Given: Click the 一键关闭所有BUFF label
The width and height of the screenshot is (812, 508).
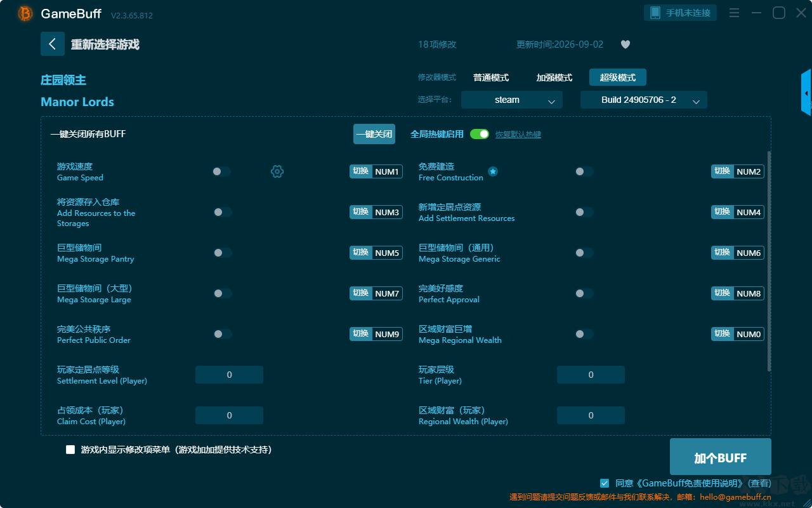Looking at the screenshot, I should point(88,134).
